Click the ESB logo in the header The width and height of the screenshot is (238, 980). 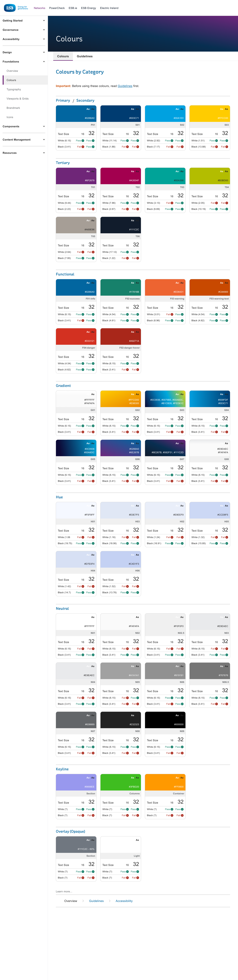coord(16,8)
